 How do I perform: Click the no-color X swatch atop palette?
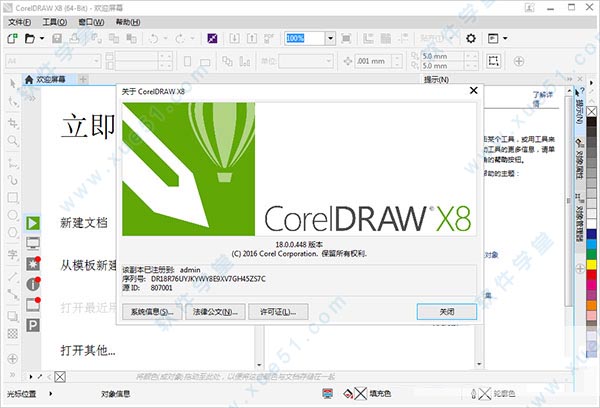coord(591,111)
